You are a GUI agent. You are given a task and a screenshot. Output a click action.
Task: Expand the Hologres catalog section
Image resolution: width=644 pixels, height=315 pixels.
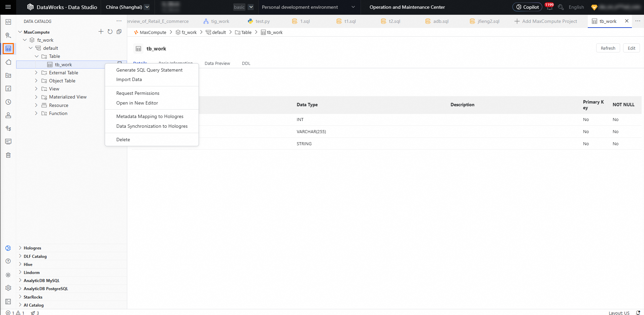tap(20, 248)
